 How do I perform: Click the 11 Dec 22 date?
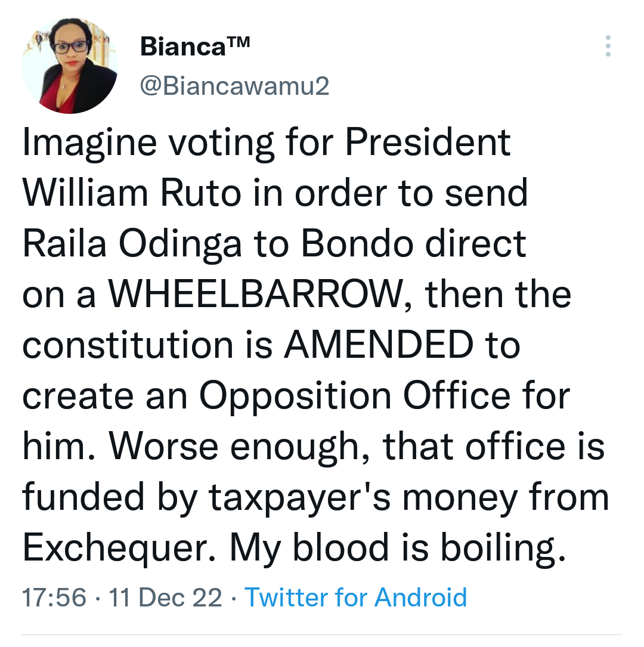point(165,598)
